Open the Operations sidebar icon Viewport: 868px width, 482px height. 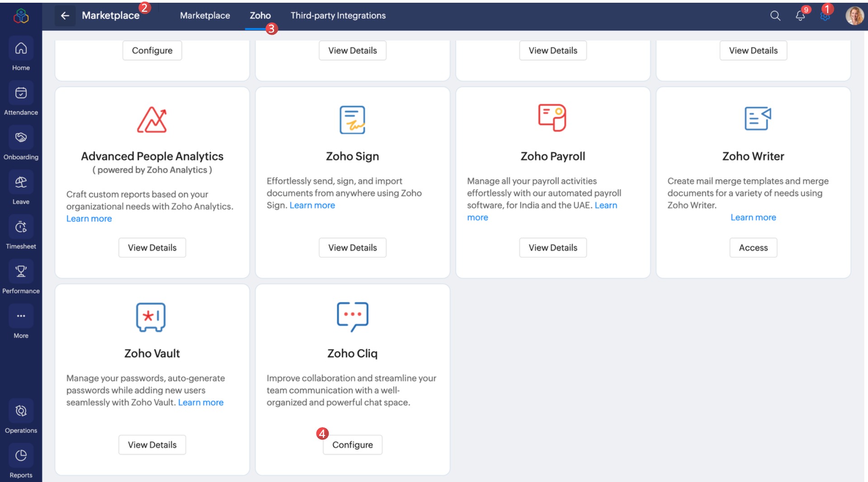21,411
